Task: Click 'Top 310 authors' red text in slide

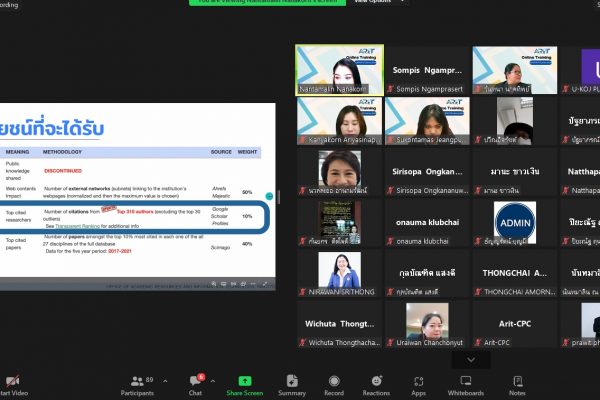Action: pyautogui.click(x=135, y=212)
